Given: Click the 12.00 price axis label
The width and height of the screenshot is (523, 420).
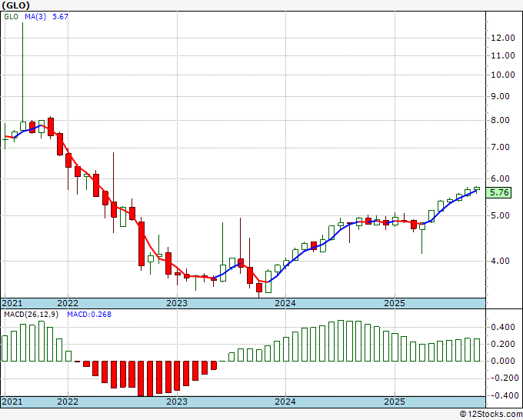Looking at the screenshot, I should point(503,38).
